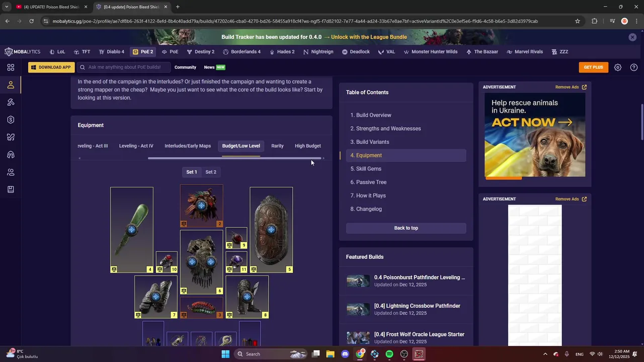Click the left arrow of tabs scrollbar
This screenshot has height=362, width=644.
[x=79, y=158]
